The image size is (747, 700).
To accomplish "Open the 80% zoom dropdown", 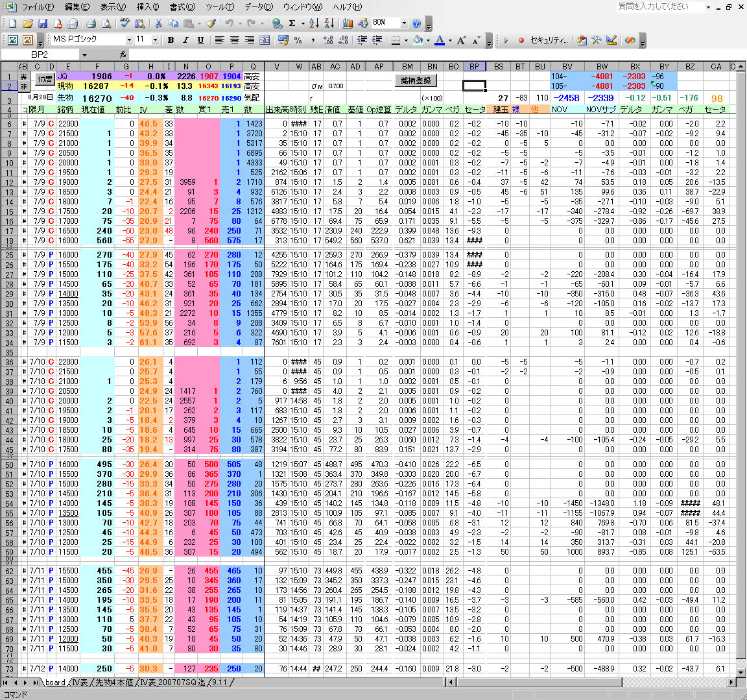I will coord(404,23).
